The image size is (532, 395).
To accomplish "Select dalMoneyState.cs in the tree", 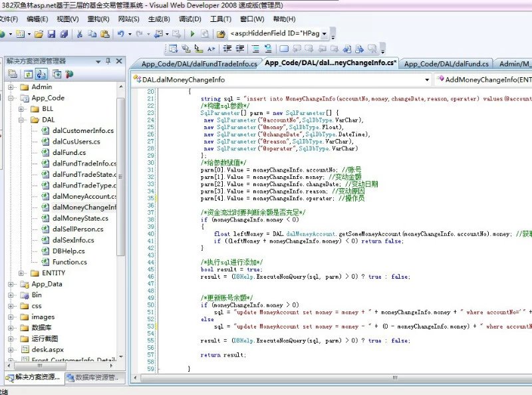I will coord(80,218).
